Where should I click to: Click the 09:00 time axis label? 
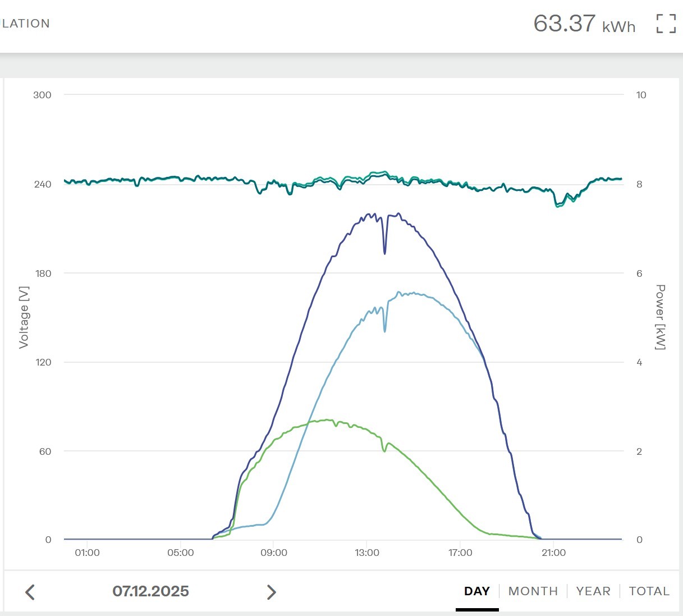tap(273, 553)
